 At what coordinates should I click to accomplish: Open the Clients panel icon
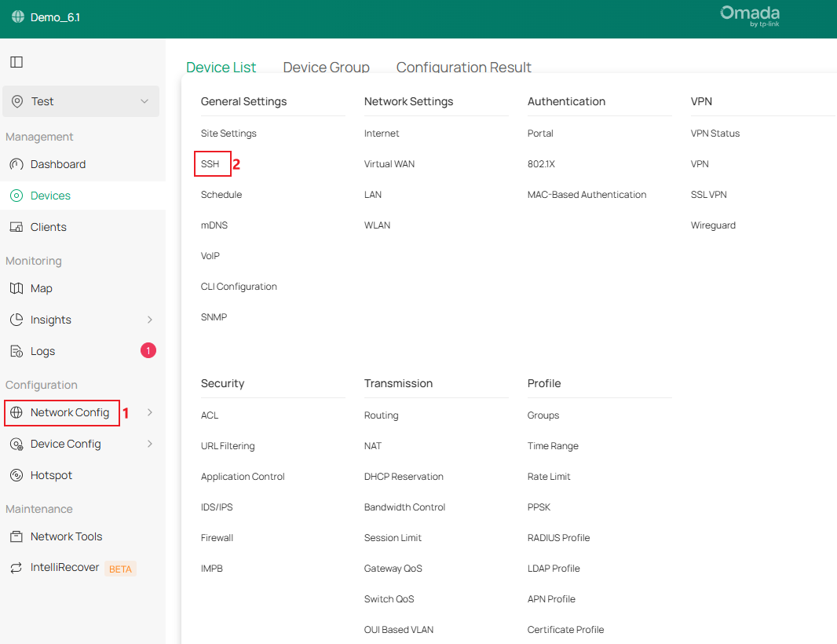pos(16,227)
